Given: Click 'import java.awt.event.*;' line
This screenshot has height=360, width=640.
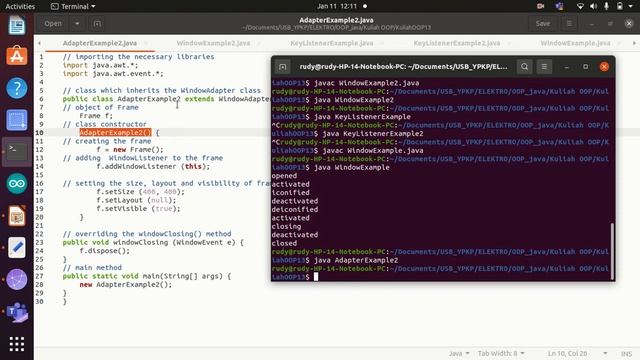Looking at the screenshot, I should (113, 73).
